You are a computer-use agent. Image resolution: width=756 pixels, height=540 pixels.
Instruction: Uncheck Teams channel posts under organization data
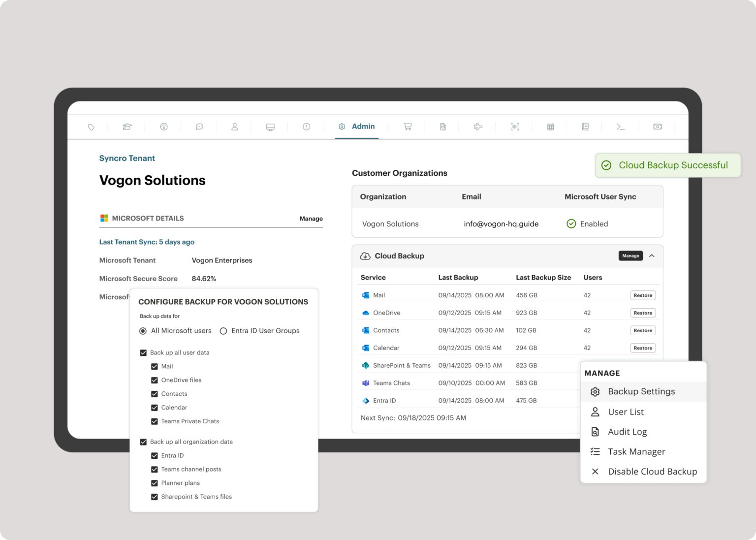point(154,469)
